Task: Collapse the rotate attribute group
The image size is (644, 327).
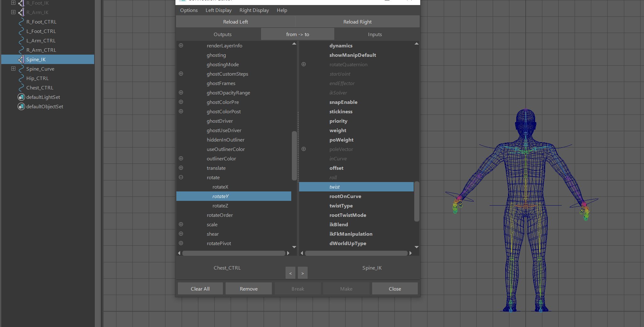Action: click(181, 177)
